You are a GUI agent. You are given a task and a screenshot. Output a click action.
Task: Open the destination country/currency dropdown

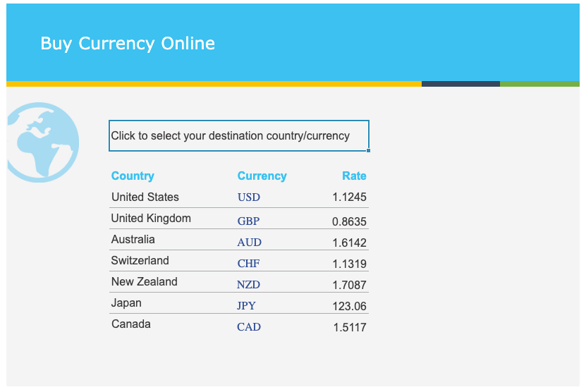pyautogui.click(x=238, y=136)
